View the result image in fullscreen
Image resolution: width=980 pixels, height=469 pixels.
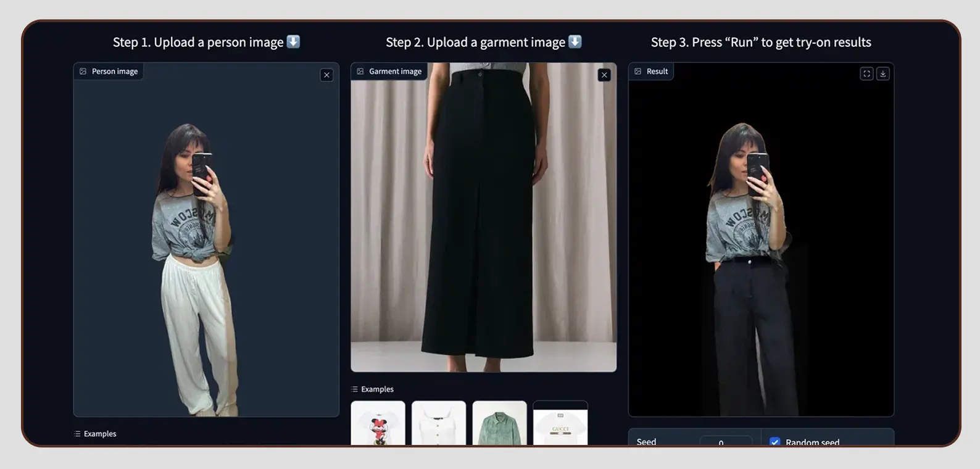866,73
